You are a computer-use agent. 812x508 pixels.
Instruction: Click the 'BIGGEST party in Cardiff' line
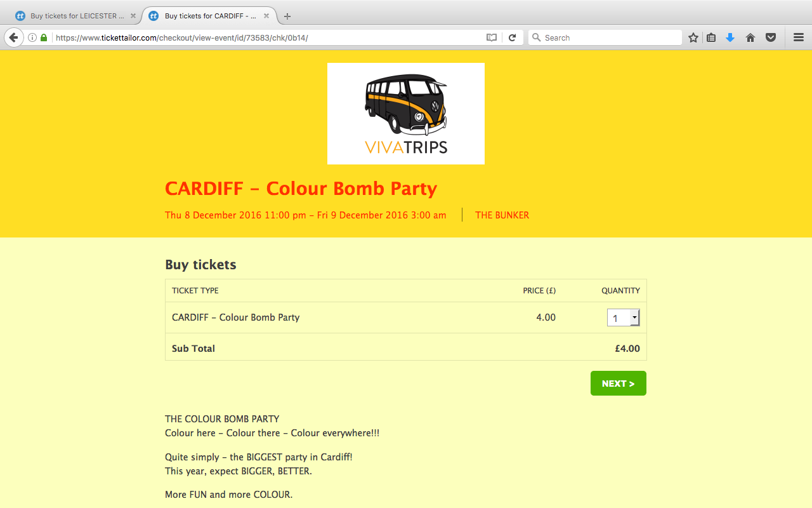tap(259, 457)
